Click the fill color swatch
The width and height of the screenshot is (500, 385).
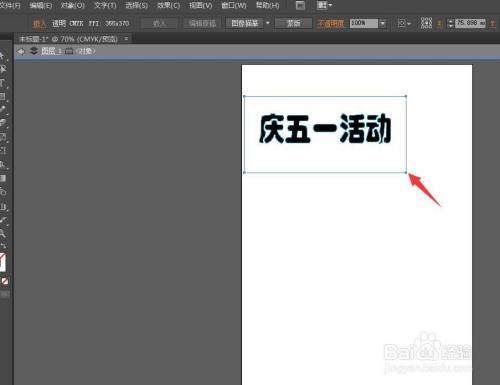pyautogui.click(x=2, y=262)
